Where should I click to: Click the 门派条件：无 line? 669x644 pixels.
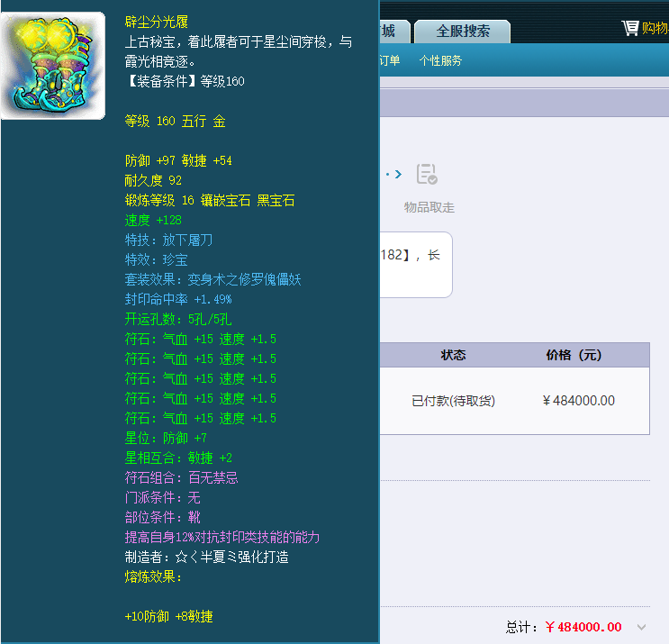[x=163, y=497]
